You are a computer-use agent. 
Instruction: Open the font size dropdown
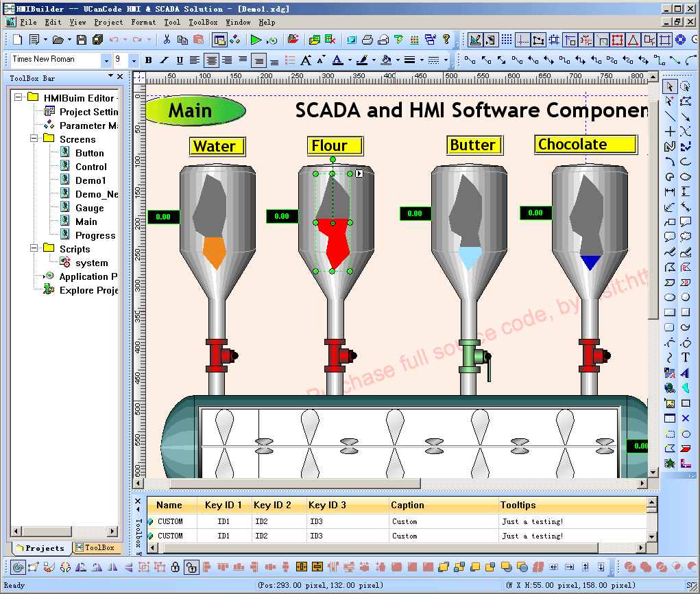(134, 60)
